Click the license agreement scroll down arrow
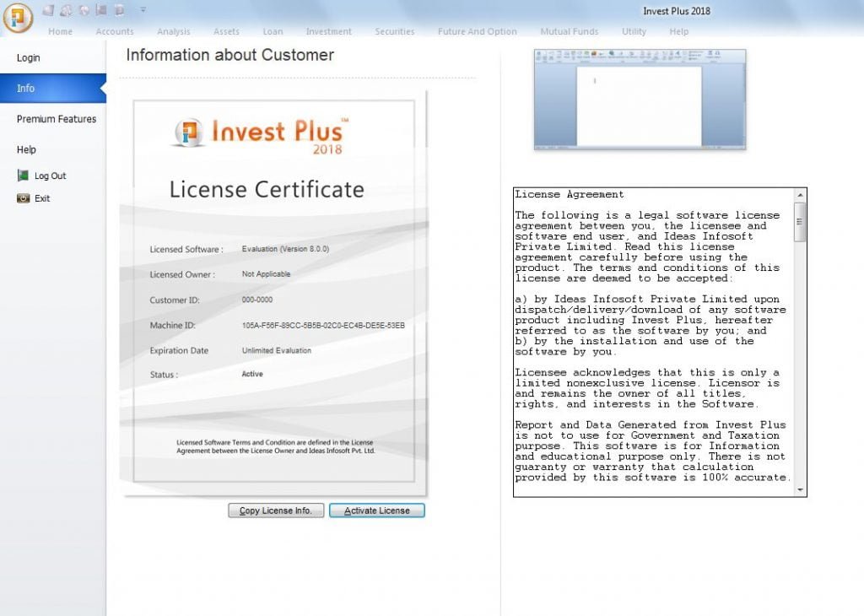This screenshot has width=864, height=616. tap(800, 489)
